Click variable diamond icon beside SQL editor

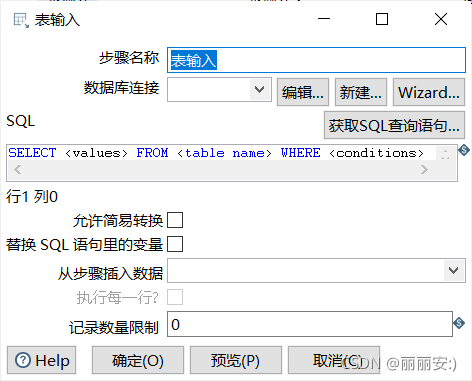click(x=464, y=150)
